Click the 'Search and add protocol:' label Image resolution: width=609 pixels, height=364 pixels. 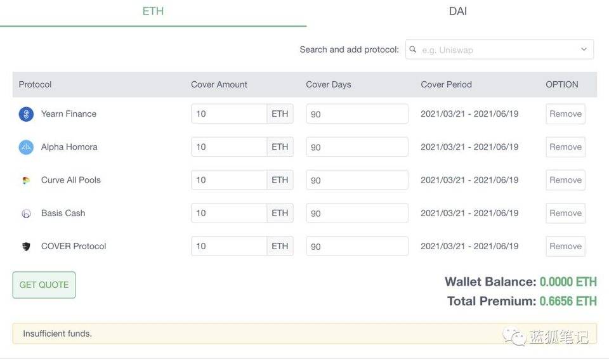coord(349,49)
